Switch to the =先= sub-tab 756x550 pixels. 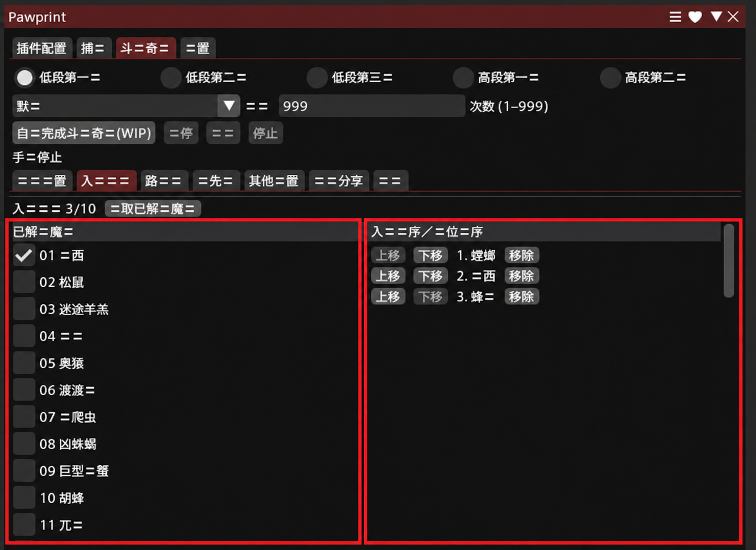215,181
